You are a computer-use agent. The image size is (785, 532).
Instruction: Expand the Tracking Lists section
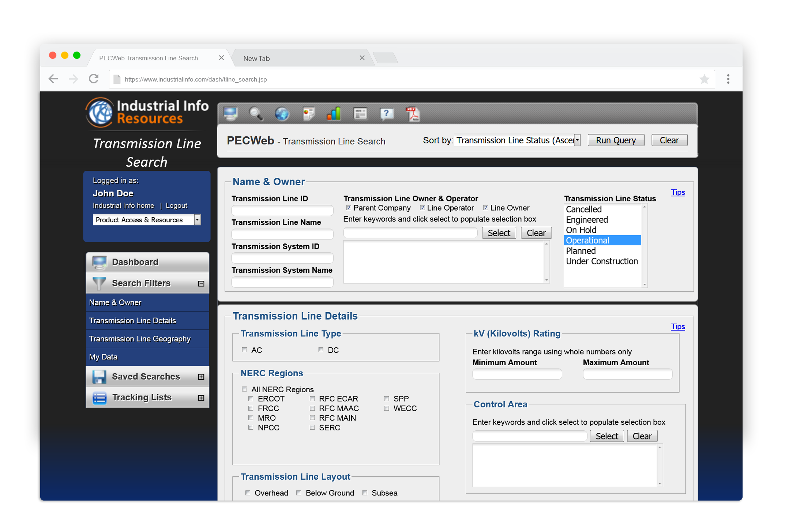201,398
